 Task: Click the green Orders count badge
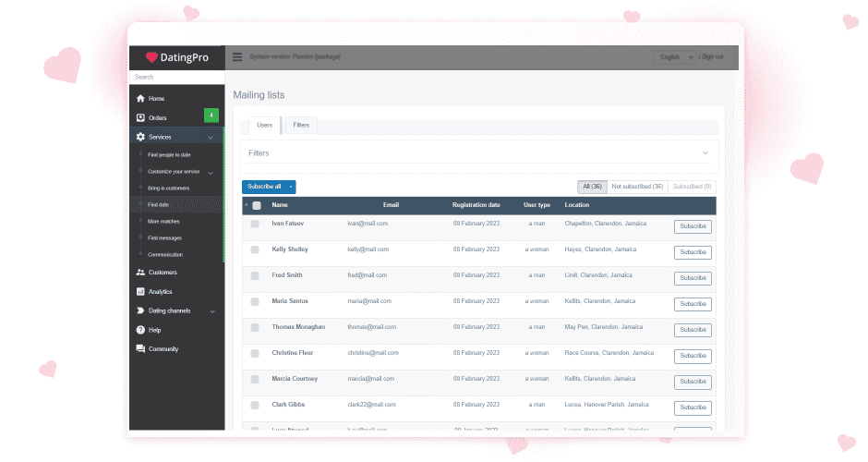[211, 115]
